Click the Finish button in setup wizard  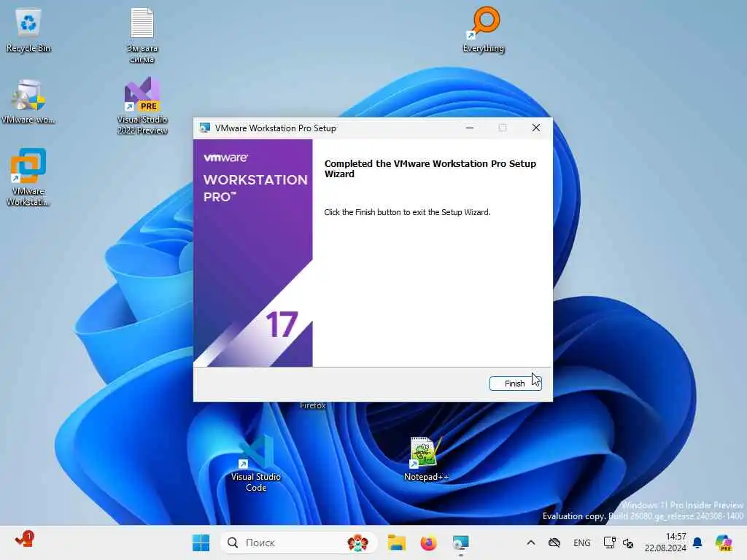pos(515,384)
